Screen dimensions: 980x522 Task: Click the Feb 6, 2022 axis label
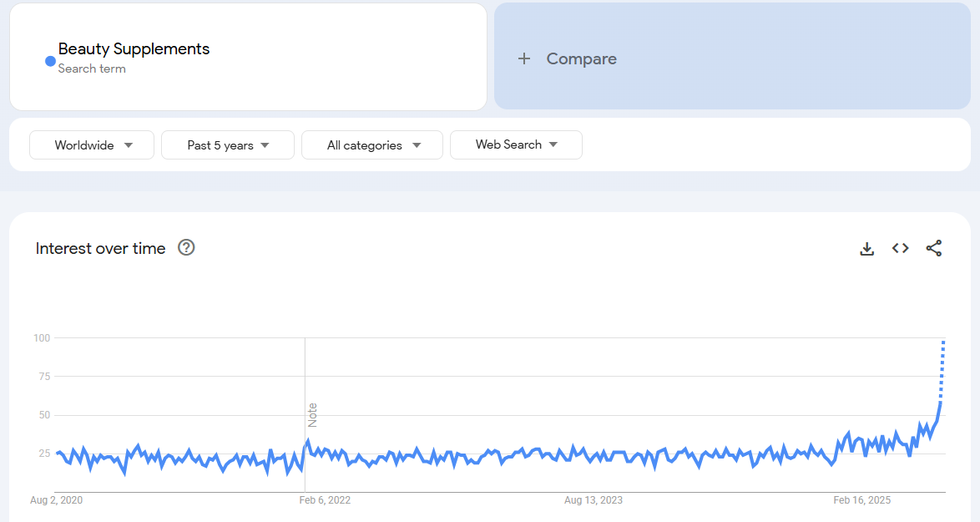(325, 500)
